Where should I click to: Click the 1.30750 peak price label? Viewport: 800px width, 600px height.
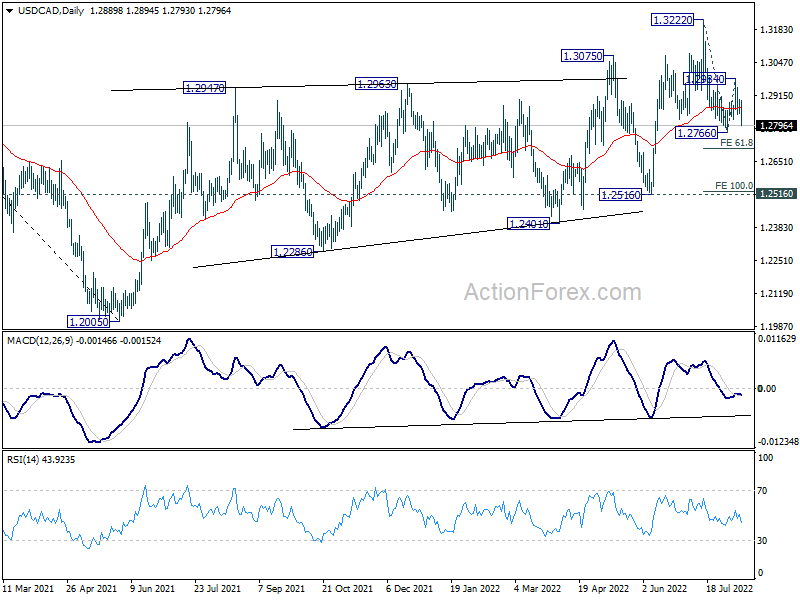click(582, 56)
